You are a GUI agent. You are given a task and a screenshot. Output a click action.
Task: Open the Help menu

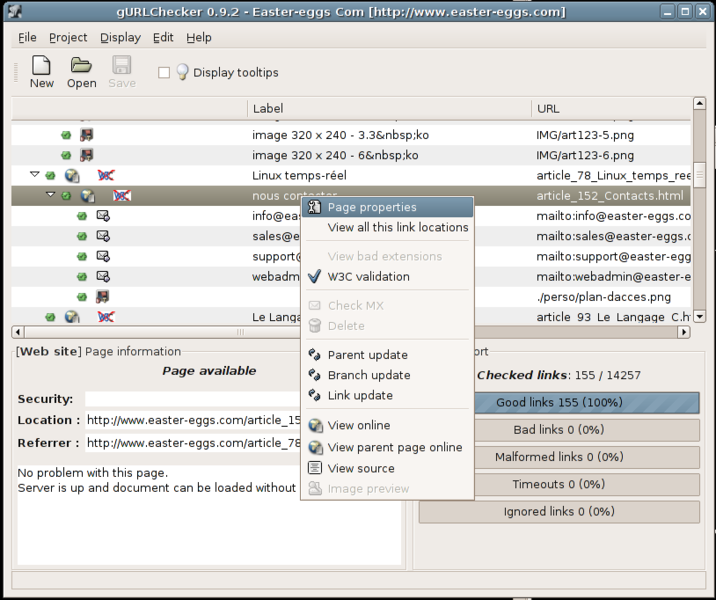coord(199,37)
